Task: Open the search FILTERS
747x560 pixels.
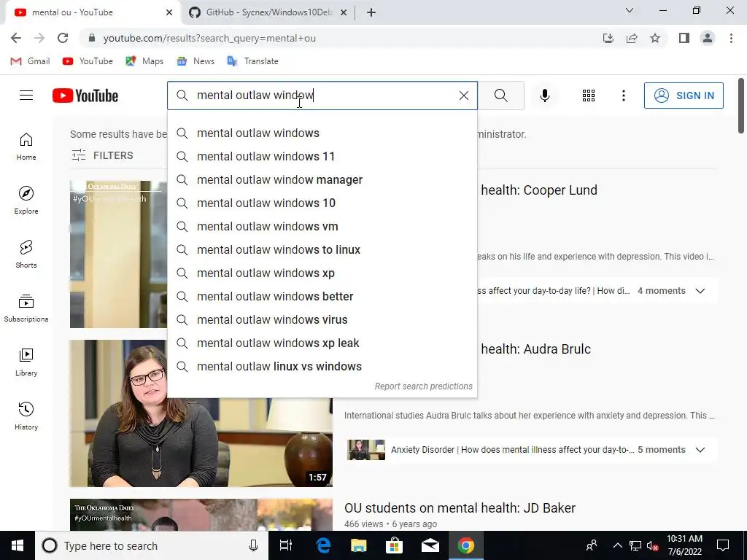Action: pos(102,155)
